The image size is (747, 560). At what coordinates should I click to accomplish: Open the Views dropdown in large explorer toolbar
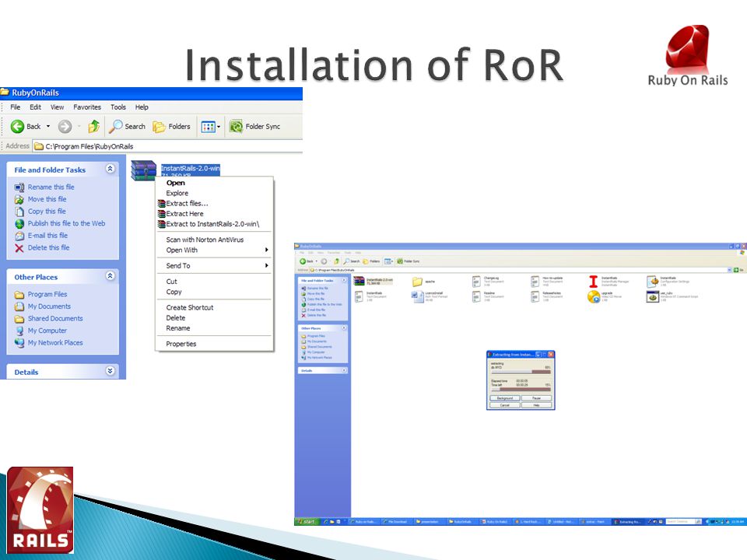point(211,127)
